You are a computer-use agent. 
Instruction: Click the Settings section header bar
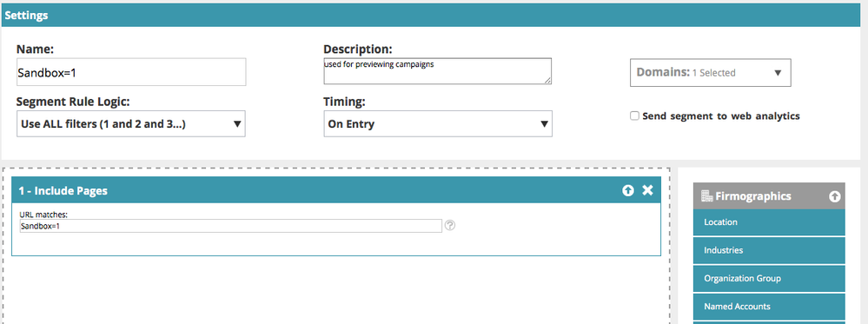point(431,15)
